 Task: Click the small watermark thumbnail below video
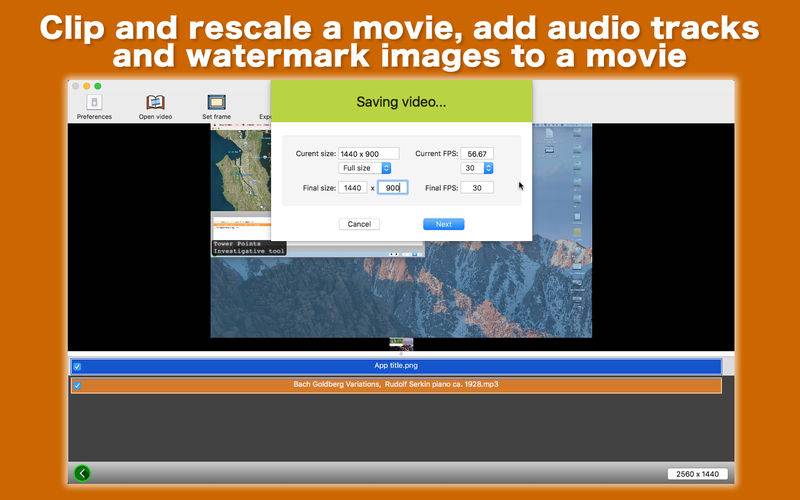401,344
